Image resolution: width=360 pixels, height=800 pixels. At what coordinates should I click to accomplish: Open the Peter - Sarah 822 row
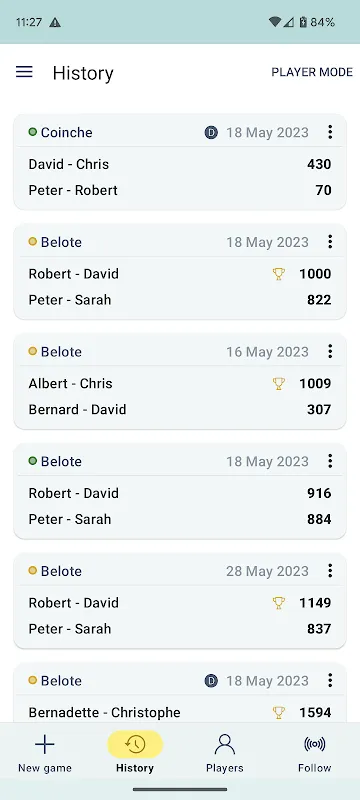point(180,300)
